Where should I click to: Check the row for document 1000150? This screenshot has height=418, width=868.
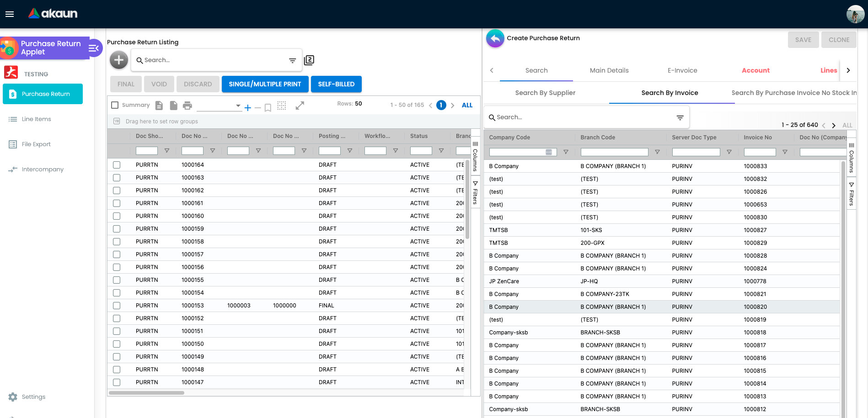click(x=117, y=344)
